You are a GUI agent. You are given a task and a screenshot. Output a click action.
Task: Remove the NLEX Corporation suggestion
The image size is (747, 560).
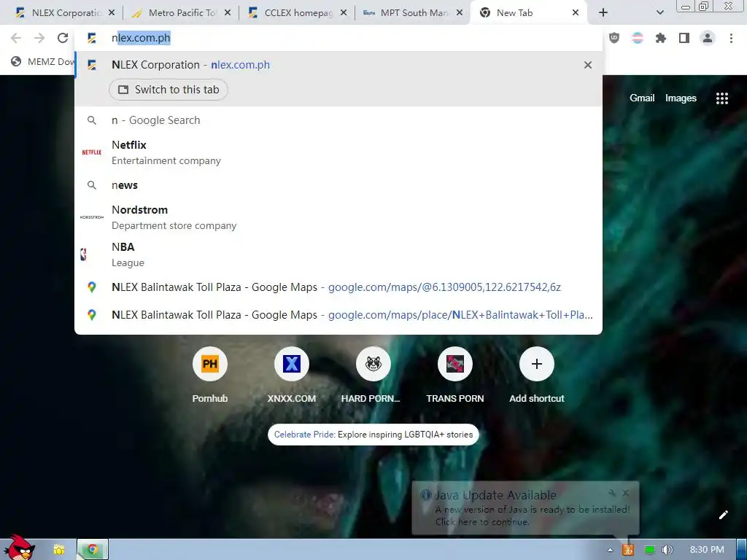click(588, 65)
